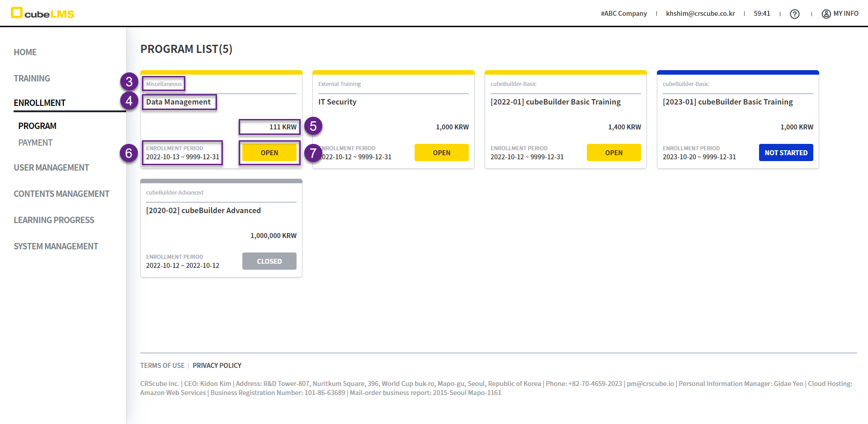Open the PAYMENT submenu
This screenshot has height=424, width=868.
coord(35,143)
